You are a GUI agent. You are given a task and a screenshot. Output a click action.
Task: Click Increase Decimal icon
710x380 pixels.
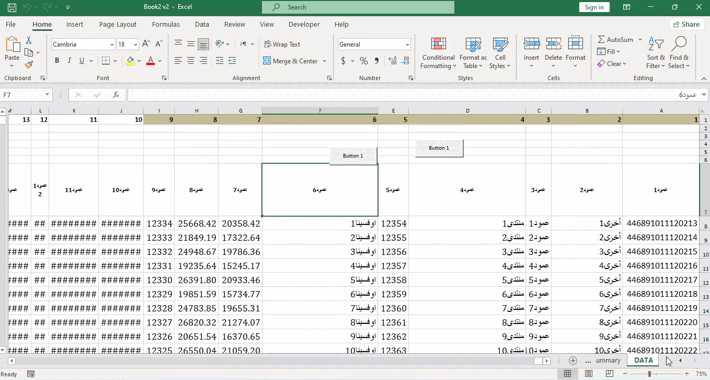click(x=393, y=61)
